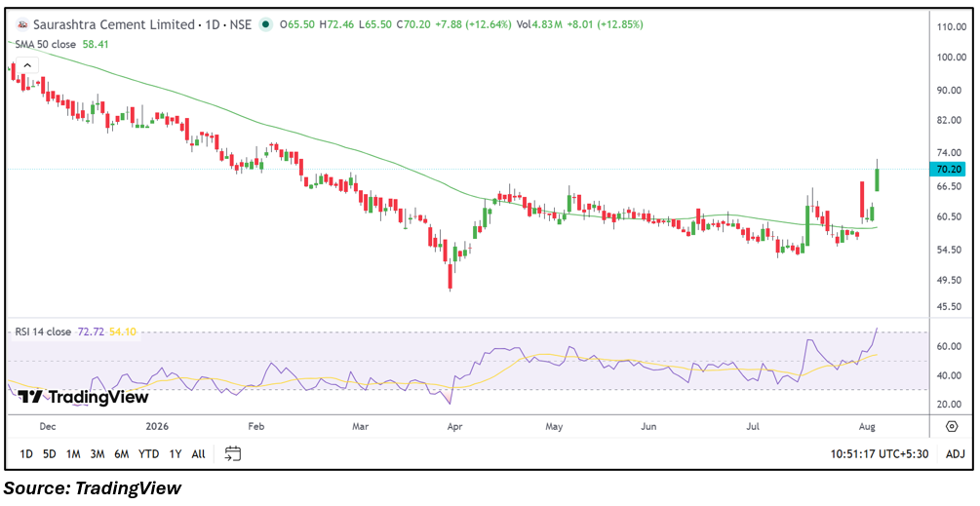Select the SMA 50 close indicator legend
The image size is (980, 506).
point(46,44)
